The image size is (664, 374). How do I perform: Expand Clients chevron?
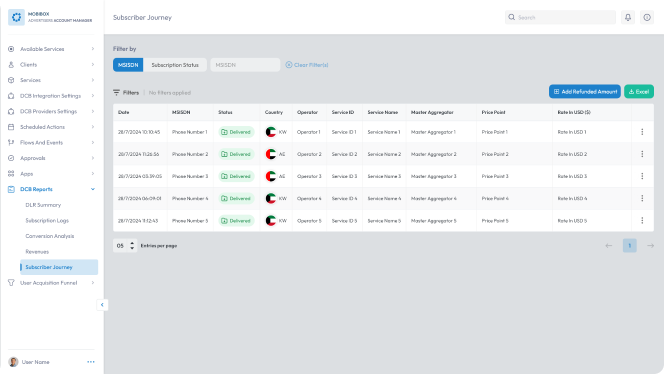click(x=93, y=65)
